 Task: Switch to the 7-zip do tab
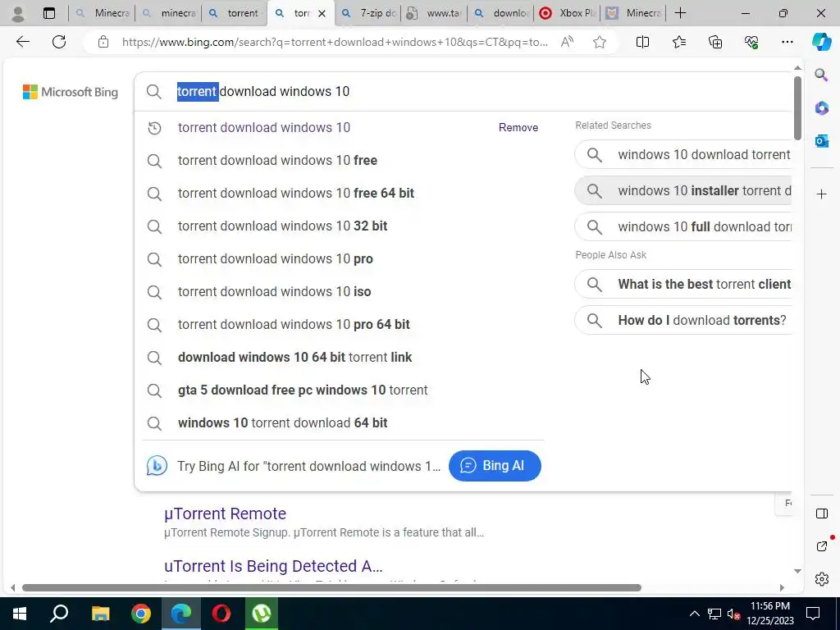368,13
